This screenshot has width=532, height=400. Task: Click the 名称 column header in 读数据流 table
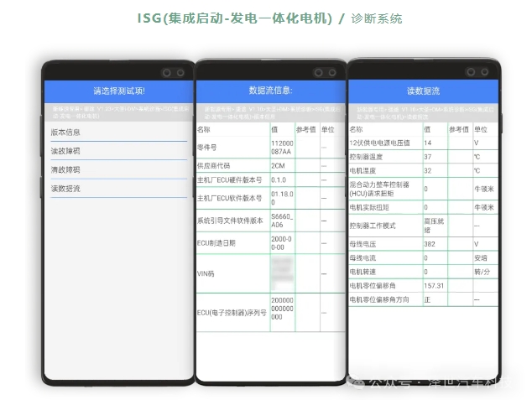[x=357, y=129]
